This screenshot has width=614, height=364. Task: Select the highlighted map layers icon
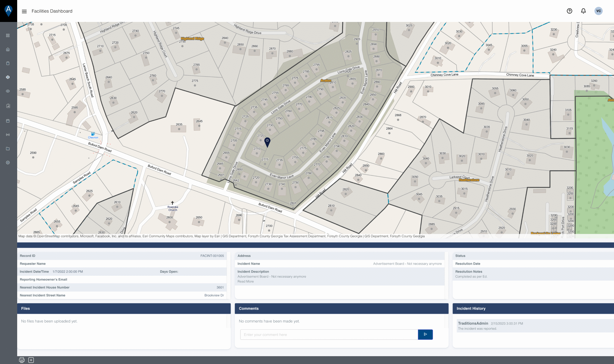pos(8,77)
